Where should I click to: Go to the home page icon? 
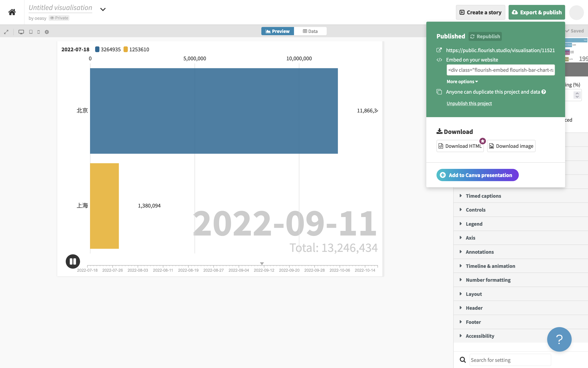(x=12, y=12)
